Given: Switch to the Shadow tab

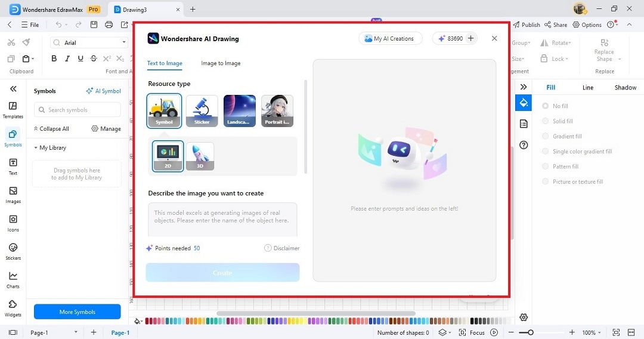Looking at the screenshot, I should point(625,88).
